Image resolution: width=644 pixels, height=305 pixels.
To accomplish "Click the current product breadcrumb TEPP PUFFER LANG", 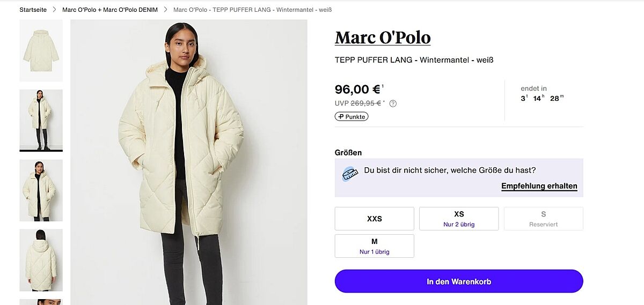I will (248, 10).
